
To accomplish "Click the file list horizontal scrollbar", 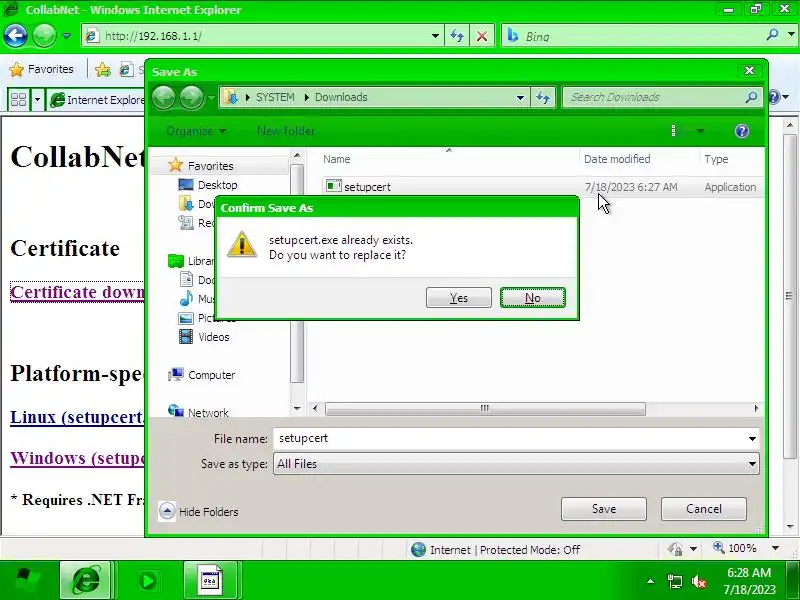I will (485, 408).
